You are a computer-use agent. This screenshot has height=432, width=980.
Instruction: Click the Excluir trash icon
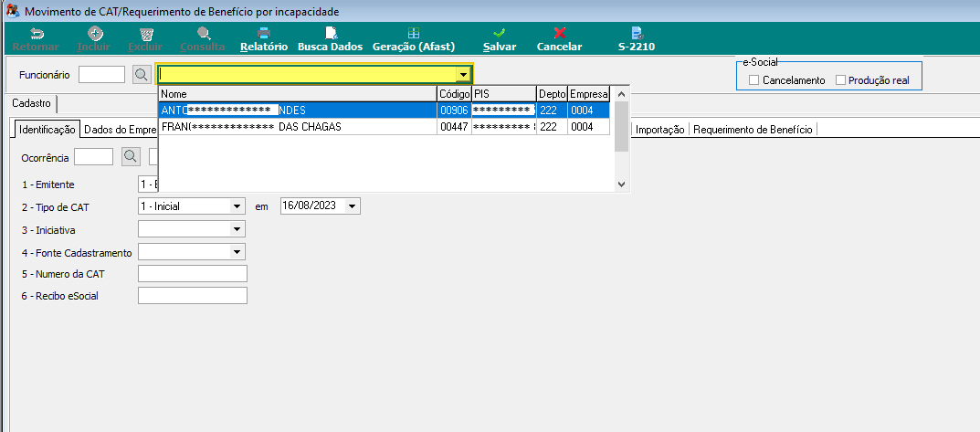(146, 34)
